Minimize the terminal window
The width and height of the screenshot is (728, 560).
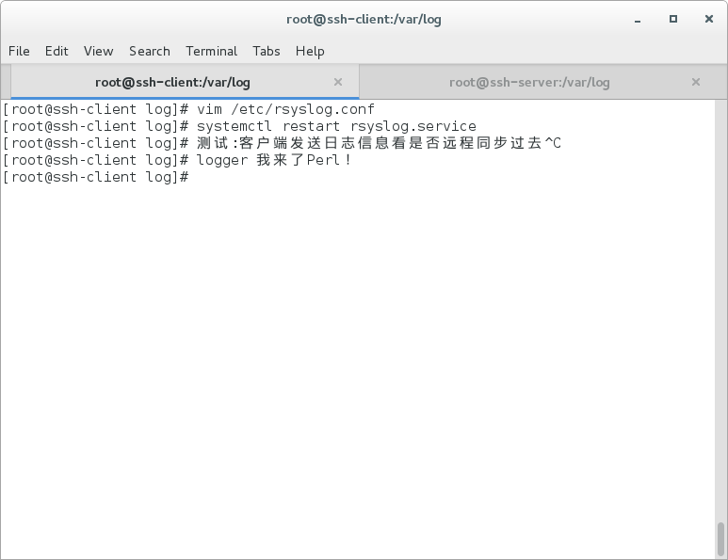pyautogui.click(x=638, y=20)
